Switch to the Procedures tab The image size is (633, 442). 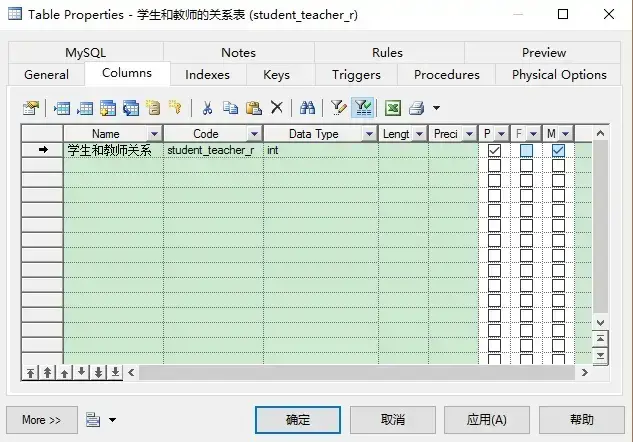[447, 75]
